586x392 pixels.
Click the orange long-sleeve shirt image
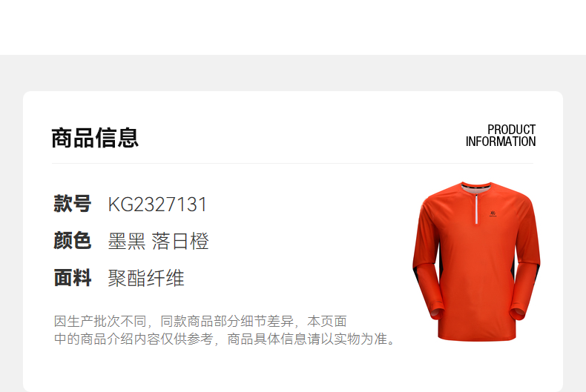coord(476,262)
